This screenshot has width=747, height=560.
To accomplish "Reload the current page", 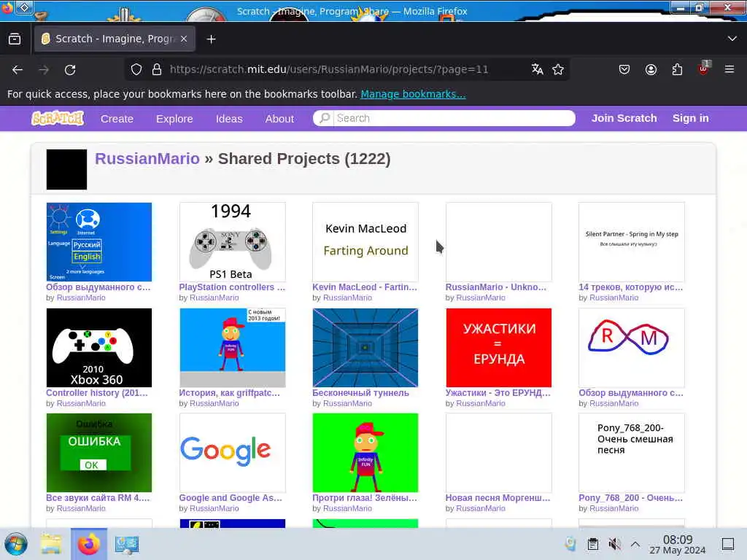I will click(70, 69).
